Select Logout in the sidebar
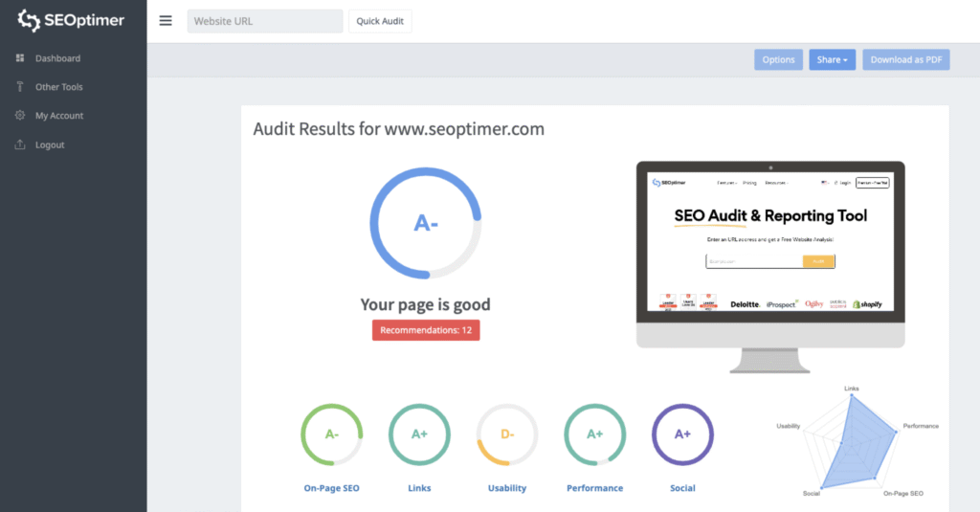The height and width of the screenshot is (512, 980). coord(50,145)
